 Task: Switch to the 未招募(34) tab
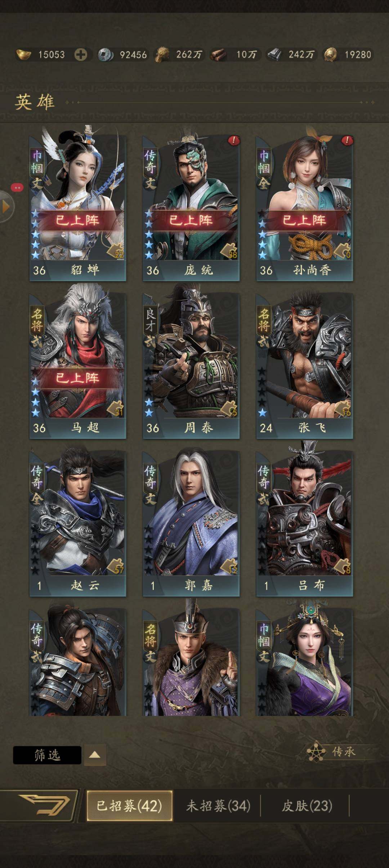[x=218, y=806]
